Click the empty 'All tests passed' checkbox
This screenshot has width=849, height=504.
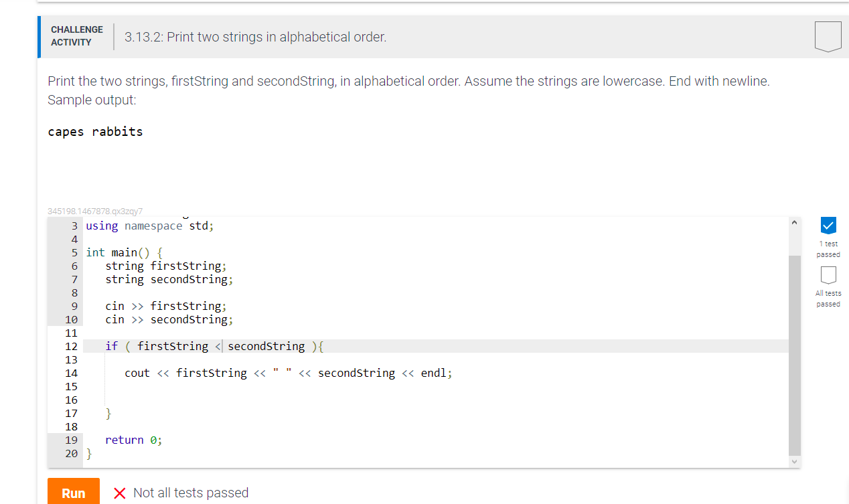tap(828, 274)
